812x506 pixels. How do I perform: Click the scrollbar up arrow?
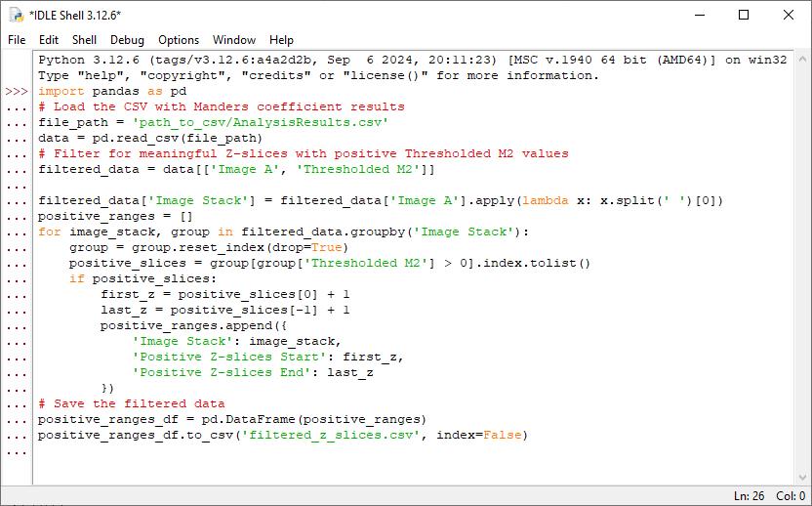tap(802, 59)
